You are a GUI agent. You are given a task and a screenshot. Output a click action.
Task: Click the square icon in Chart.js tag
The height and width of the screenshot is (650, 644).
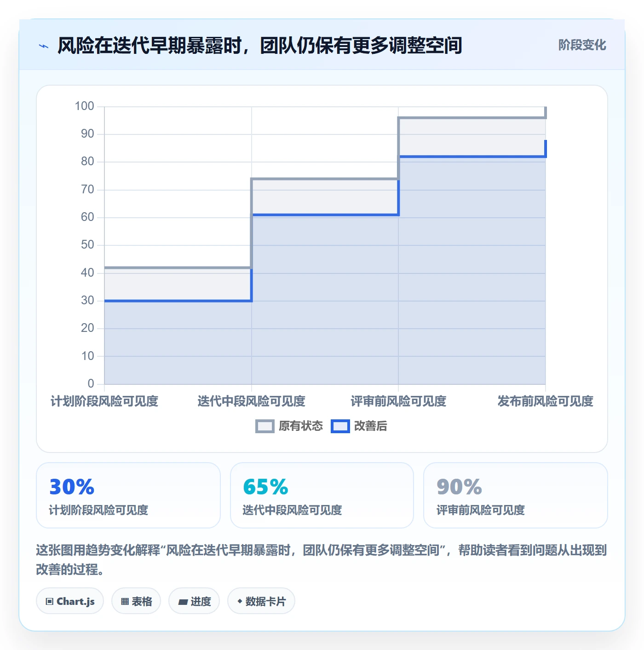point(50,602)
